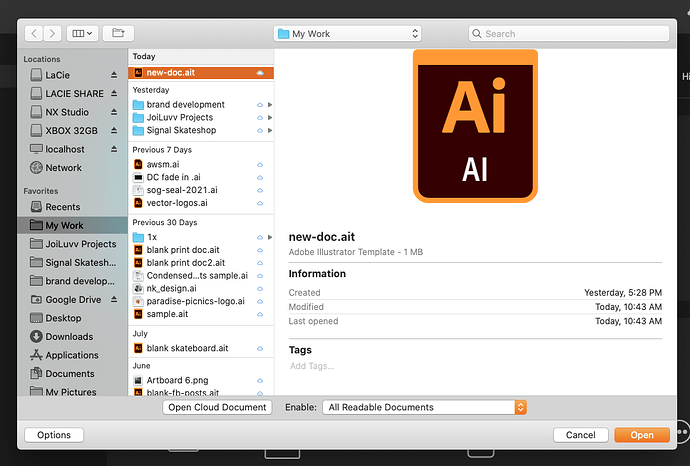Click Open Cloud Document button
690x466 pixels.
coord(217,407)
